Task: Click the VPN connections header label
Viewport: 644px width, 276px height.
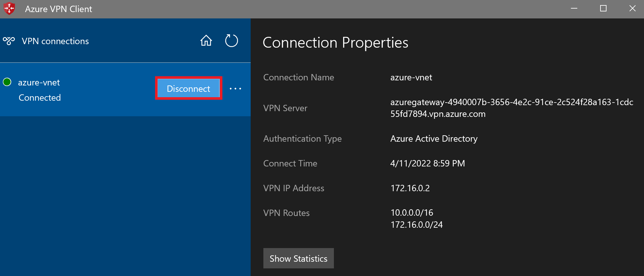Action: tap(55, 41)
